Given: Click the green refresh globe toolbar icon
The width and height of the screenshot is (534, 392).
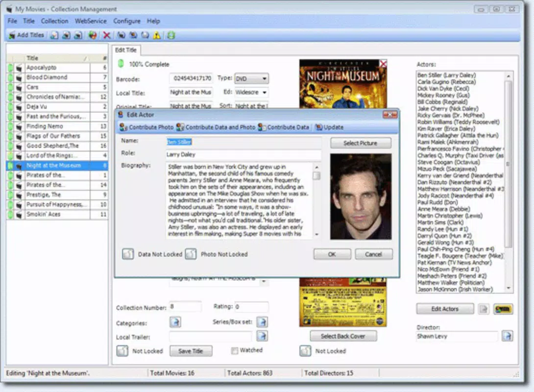Looking at the screenshot, I should pos(171,35).
